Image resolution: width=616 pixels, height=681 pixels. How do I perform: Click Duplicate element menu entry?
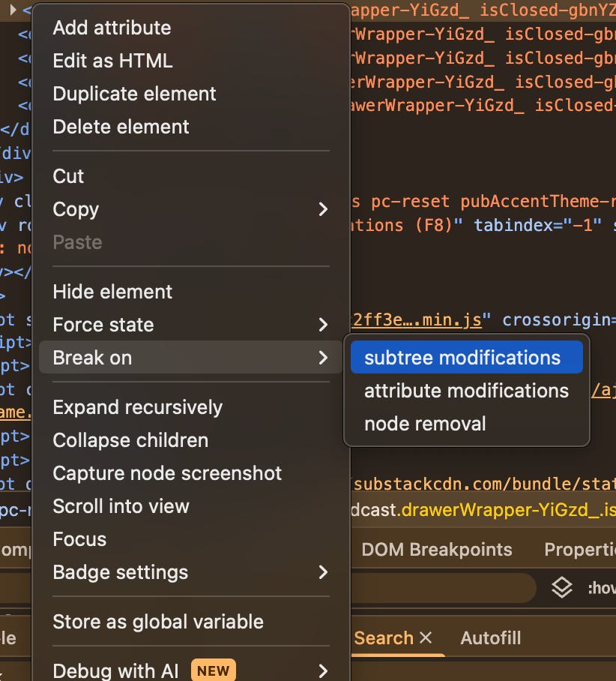[x=190, y=94]
